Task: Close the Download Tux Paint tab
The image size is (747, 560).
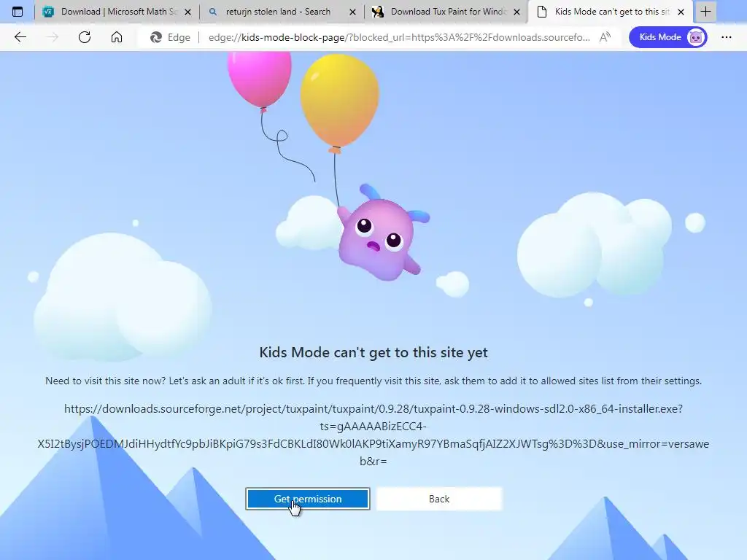Action: click(517, 12)
